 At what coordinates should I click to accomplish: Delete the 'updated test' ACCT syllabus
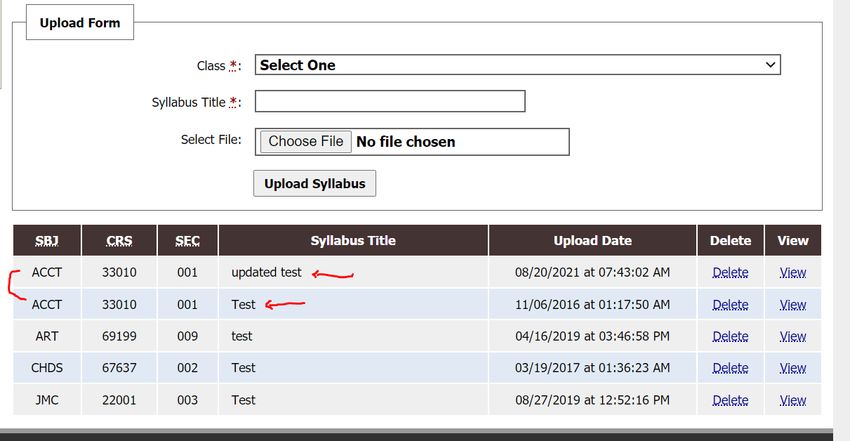click(730, 273)
